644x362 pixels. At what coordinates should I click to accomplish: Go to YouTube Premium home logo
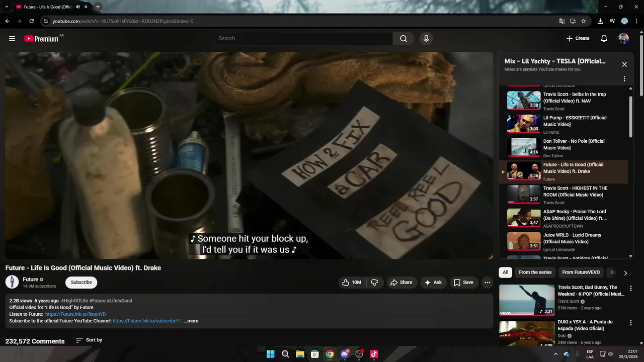(x=41, y=39)
